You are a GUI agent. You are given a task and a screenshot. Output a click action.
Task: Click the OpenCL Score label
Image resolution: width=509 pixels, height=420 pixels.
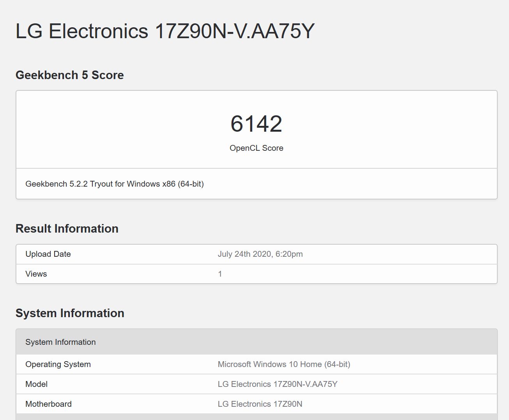(x=256, y=148)
